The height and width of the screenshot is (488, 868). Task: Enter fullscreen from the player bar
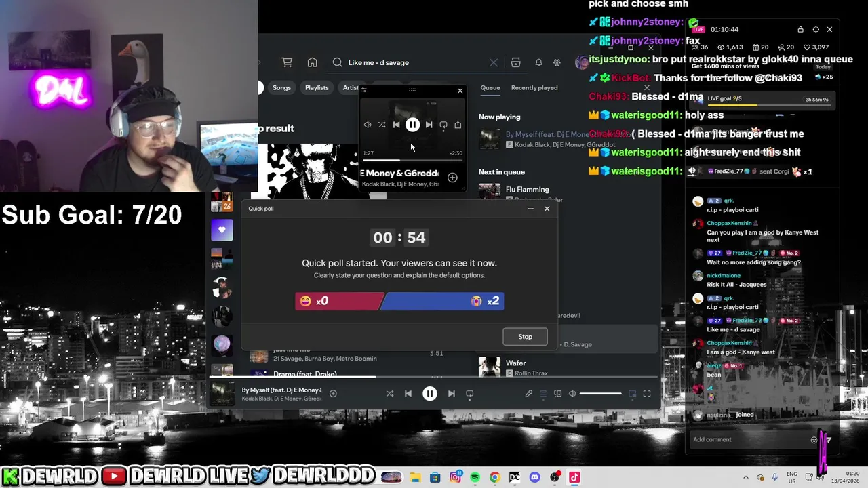click(x=647, y=394)
